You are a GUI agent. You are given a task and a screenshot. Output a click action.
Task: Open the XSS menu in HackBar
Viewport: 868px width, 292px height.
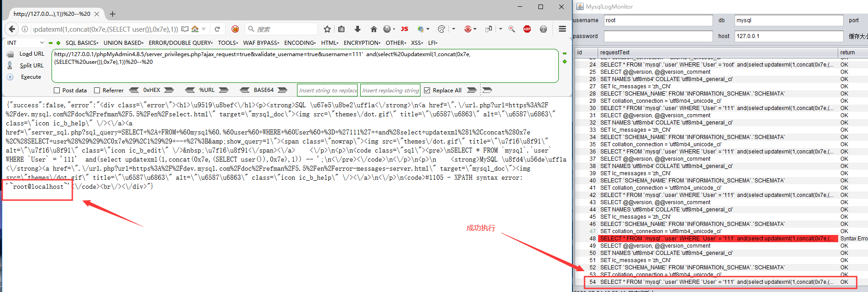tap(417, 43)
